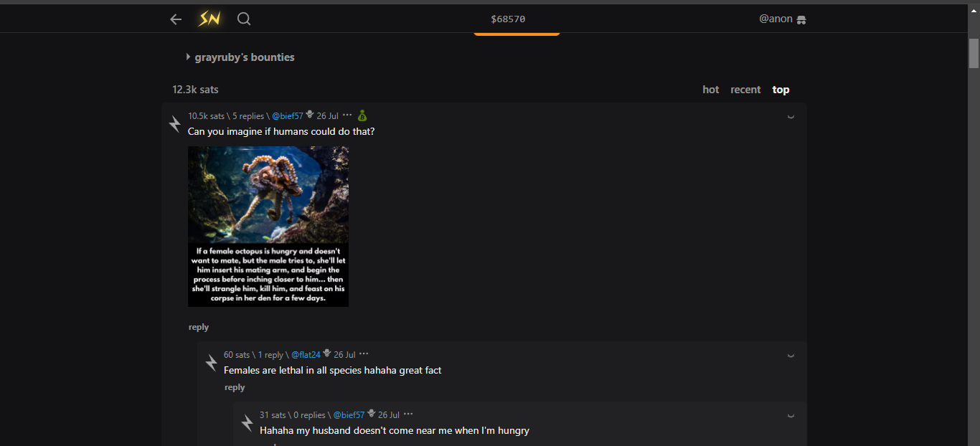980x446 pixels.
Task: Open the three-dots menu on the top comment
Action: point(347,115)
